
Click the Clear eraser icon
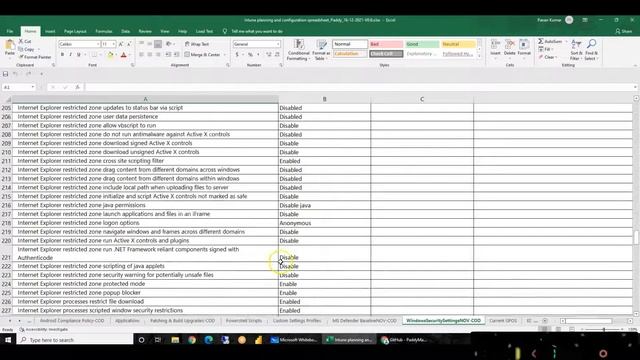tap(541, 57)
